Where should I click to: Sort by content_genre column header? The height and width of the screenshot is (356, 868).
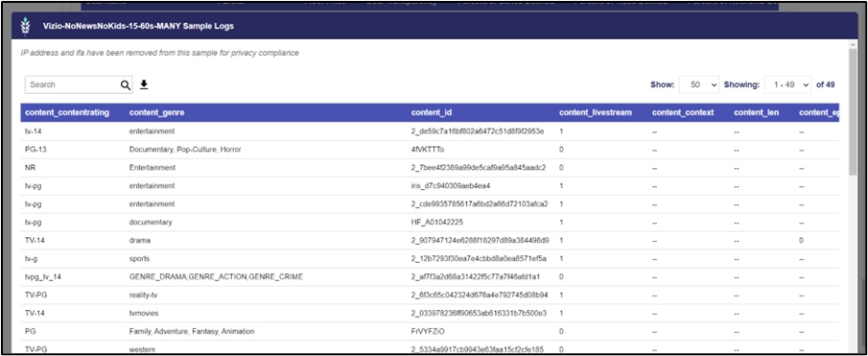tap(156, 113)
